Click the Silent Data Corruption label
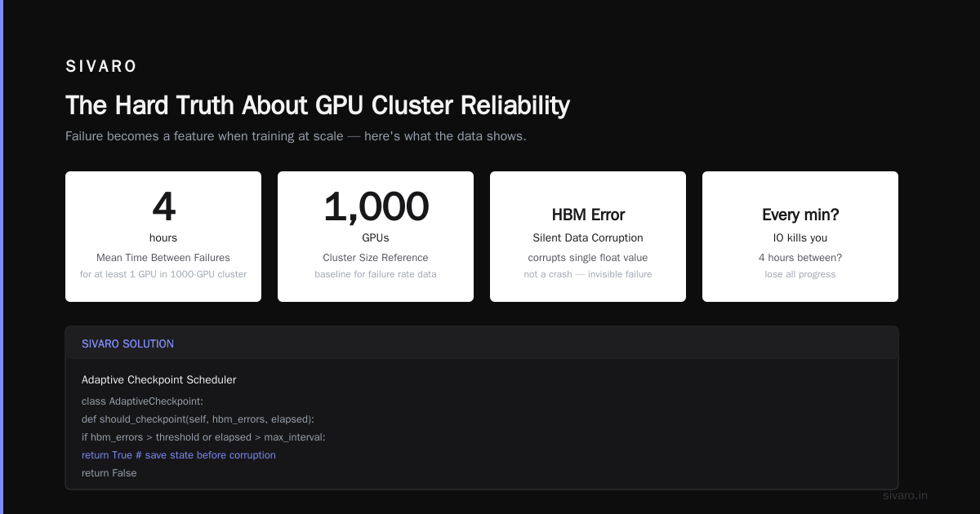This screenshot has width=980, height=514. tap(588, 238)
